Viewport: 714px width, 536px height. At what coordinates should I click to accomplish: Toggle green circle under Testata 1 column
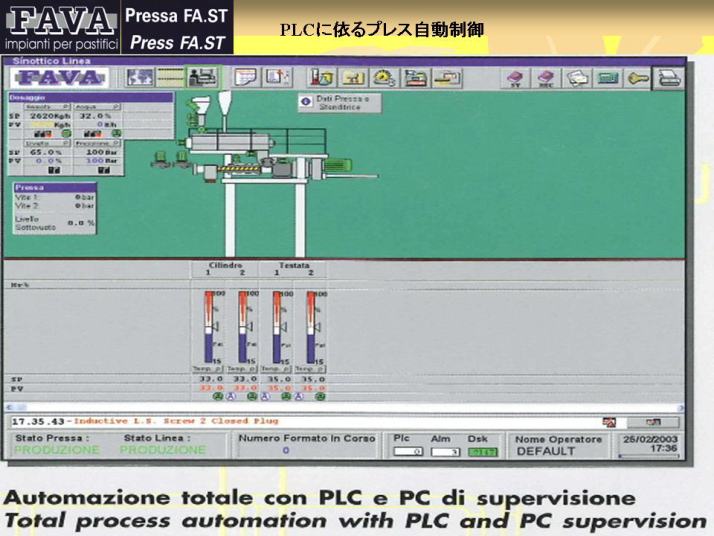coord(286,397)
